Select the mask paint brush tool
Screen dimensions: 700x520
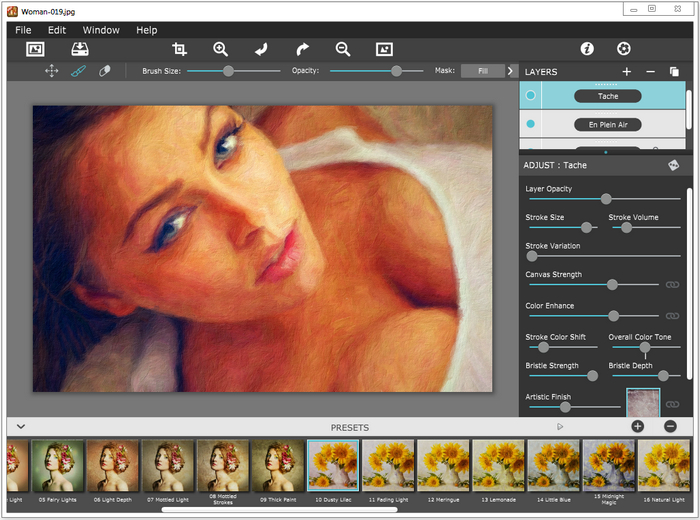[79, 71]
